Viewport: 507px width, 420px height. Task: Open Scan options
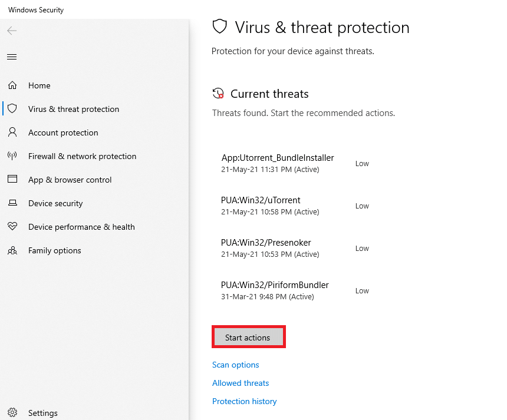[x=235, y=365]
